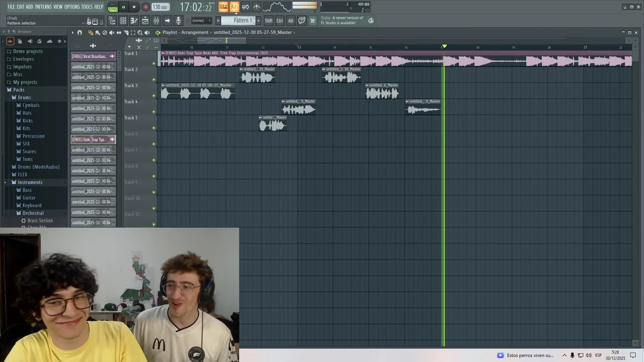Add new pattern with plus button
Viewport: 644px width, 362px height.
[x=259, y=21]
